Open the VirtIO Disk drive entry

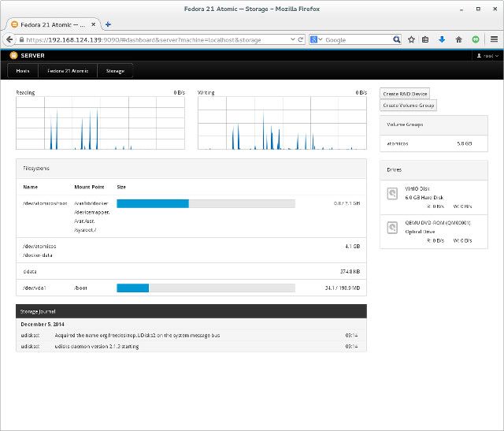tap(434, 197)
